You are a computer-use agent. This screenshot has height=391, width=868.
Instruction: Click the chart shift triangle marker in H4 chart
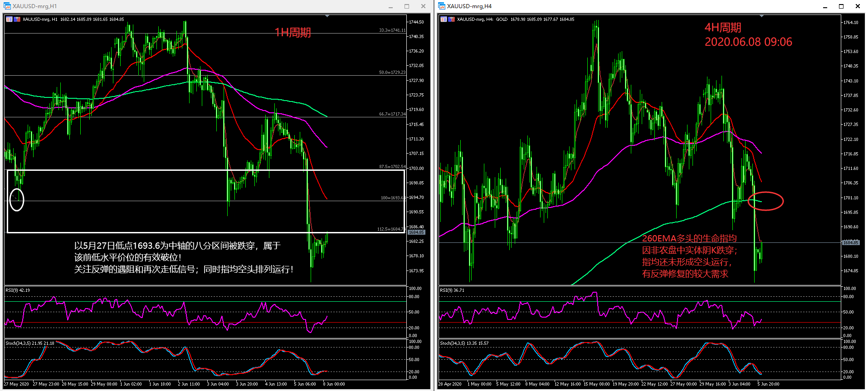pyautogui.click(x=761, y=16)
